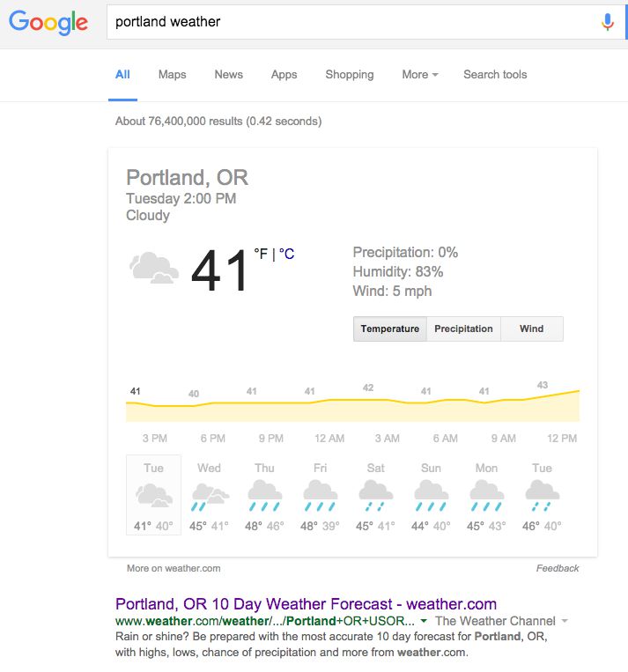Expand The Weather Channel dropdown arrow

click(565, 621)
